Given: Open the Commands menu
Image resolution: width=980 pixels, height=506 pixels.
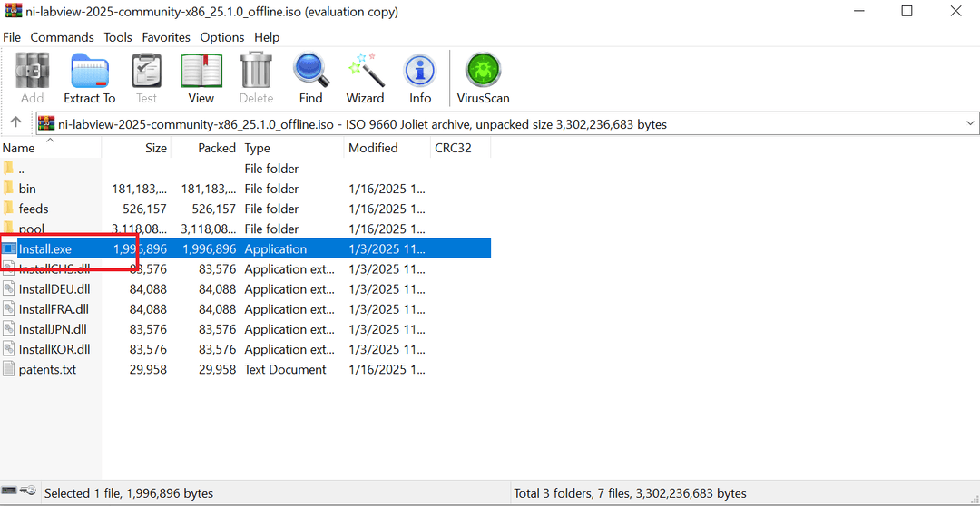Looking at the screenshot, I should [x=62, y=37].
